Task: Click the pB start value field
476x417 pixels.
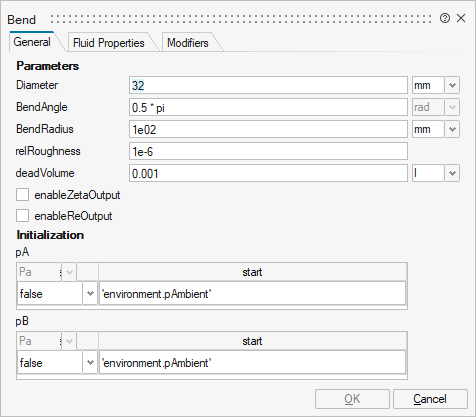Action: point(252,362)
